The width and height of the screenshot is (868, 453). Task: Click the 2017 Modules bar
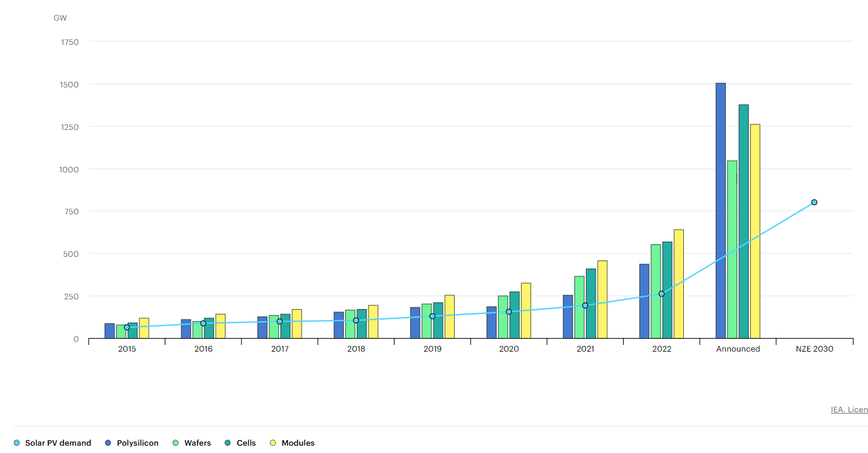pyautogui.click(x=297, y=324)
